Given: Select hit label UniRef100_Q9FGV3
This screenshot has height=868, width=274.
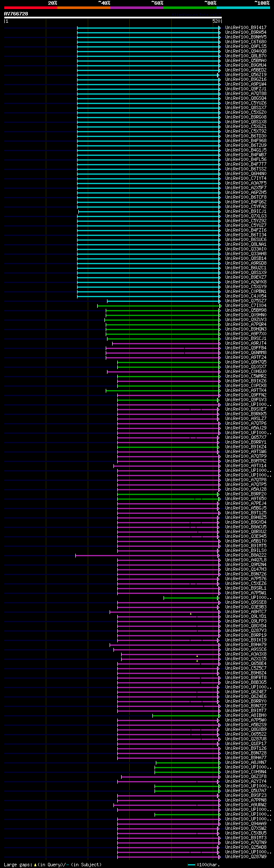Looking at the screenshot, I should [246, 400].
